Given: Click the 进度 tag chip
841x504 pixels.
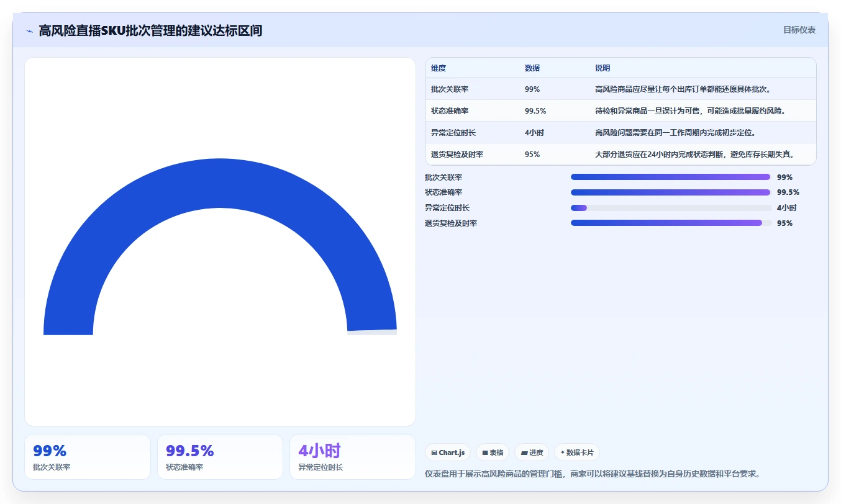Looking at the screenshot, I should coord(532,452).
